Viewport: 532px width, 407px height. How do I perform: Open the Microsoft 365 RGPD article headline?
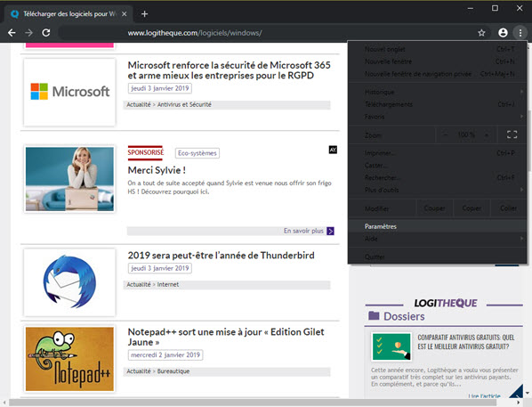point(229,70)
